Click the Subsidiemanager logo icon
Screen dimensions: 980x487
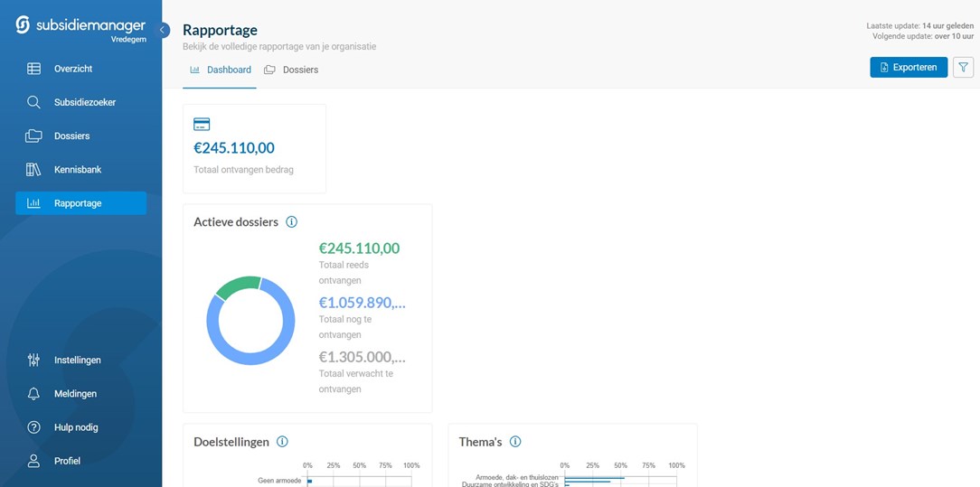tap(24, 25)
